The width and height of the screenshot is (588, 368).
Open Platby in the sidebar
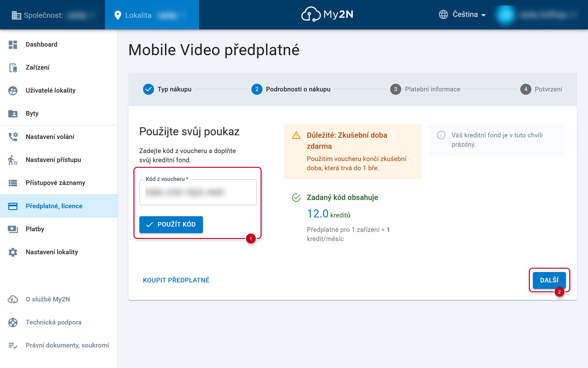pos(58,229)
